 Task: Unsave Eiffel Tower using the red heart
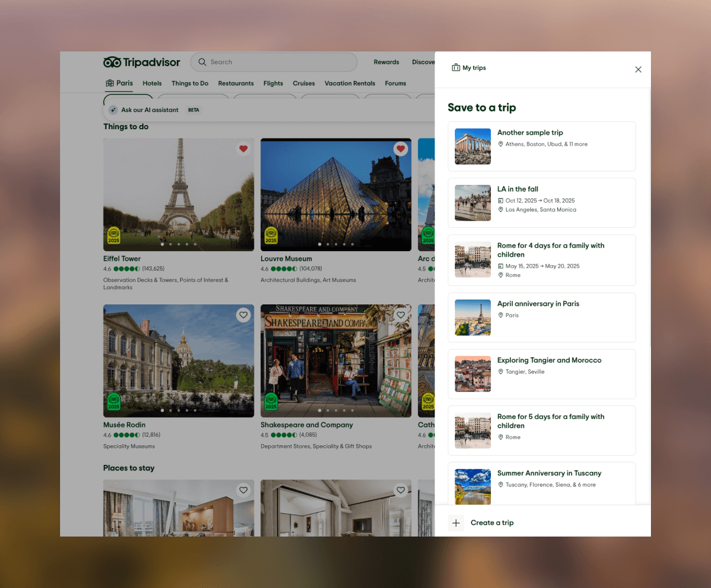(x=243, y=149)
